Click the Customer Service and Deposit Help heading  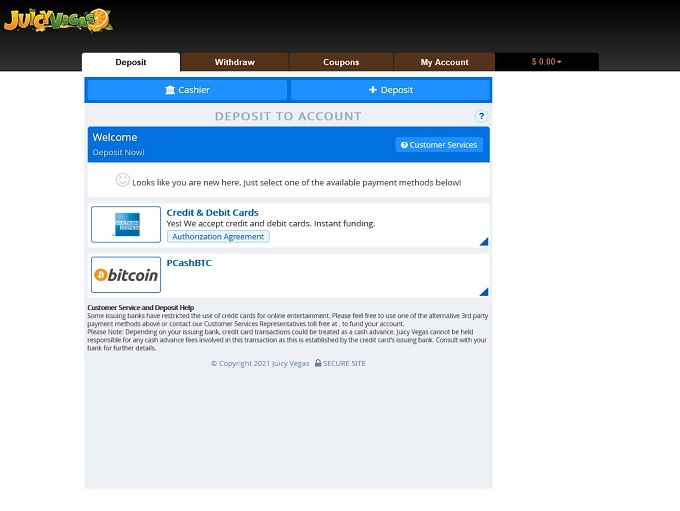coord(141,308)
